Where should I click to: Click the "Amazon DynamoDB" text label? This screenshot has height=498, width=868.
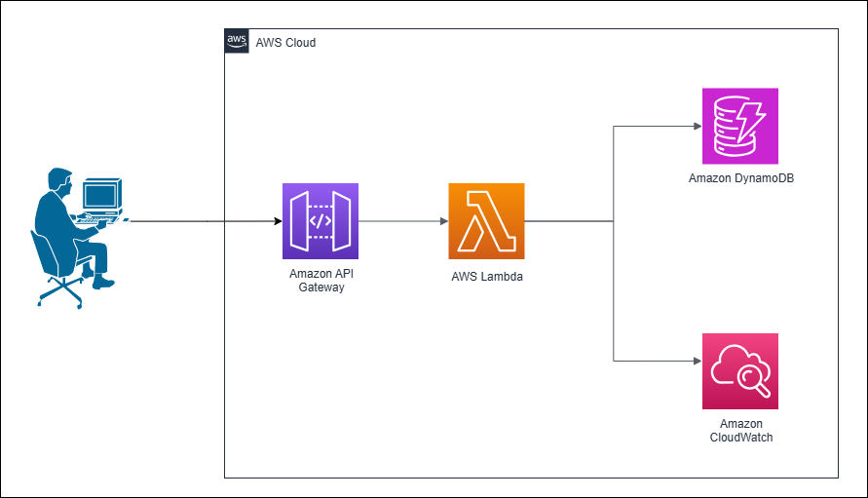pyautogui.click(x=739, y=178)
